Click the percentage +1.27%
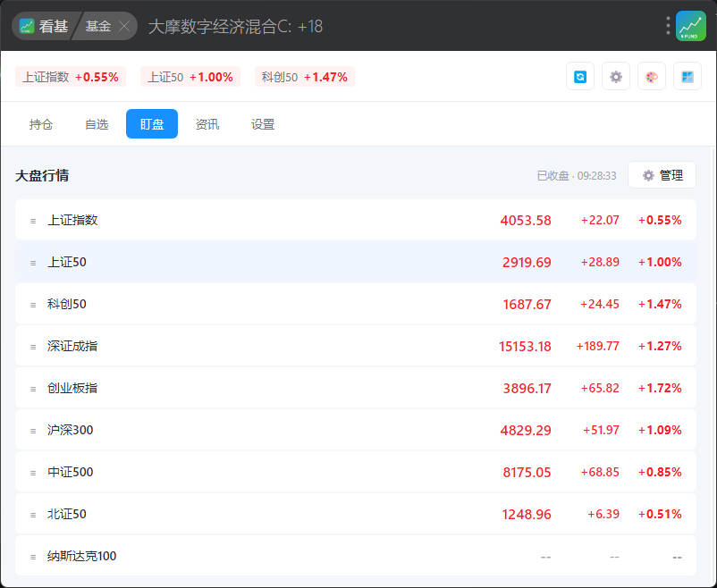 tap(660, 346)
